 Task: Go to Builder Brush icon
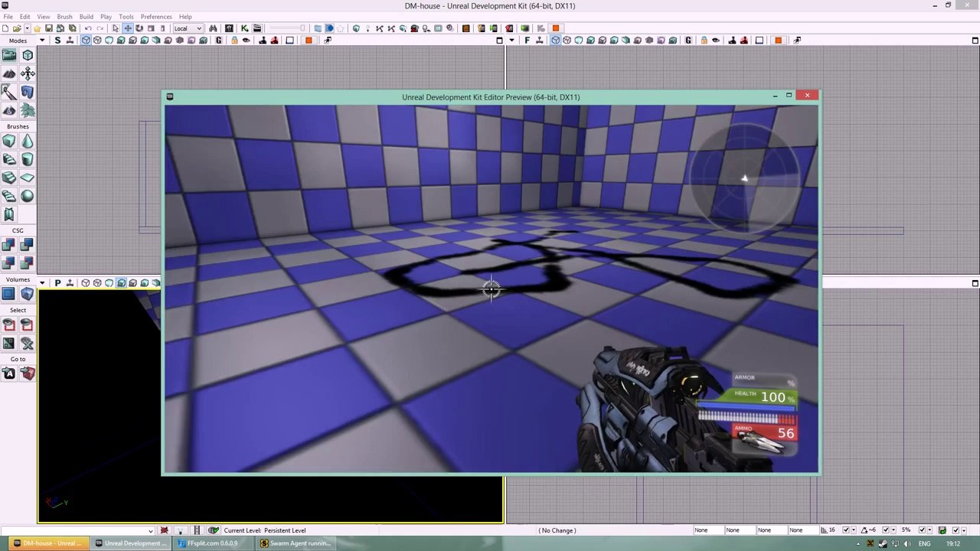click(28, 373)
